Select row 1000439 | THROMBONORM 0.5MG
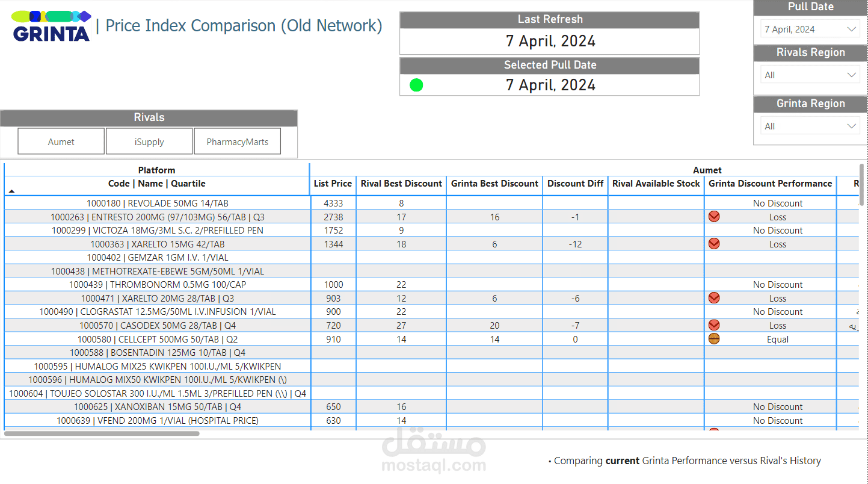Viewport: 868px width, 484px height. (158, 285)
